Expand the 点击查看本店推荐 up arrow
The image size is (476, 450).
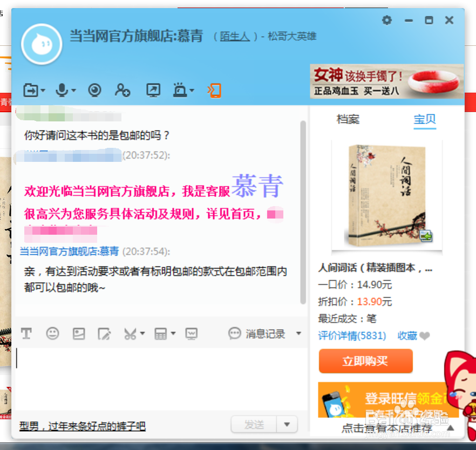[x=451, y=428]
